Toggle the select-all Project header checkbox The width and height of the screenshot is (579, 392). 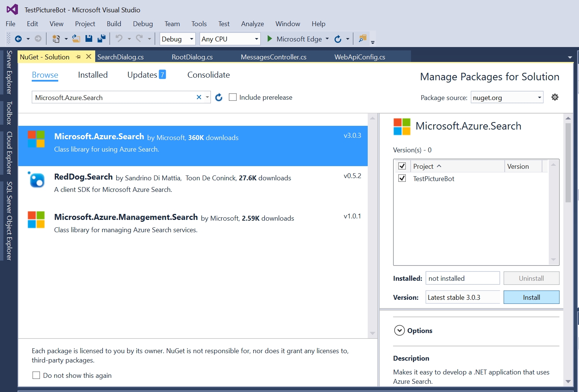[402, 166]
